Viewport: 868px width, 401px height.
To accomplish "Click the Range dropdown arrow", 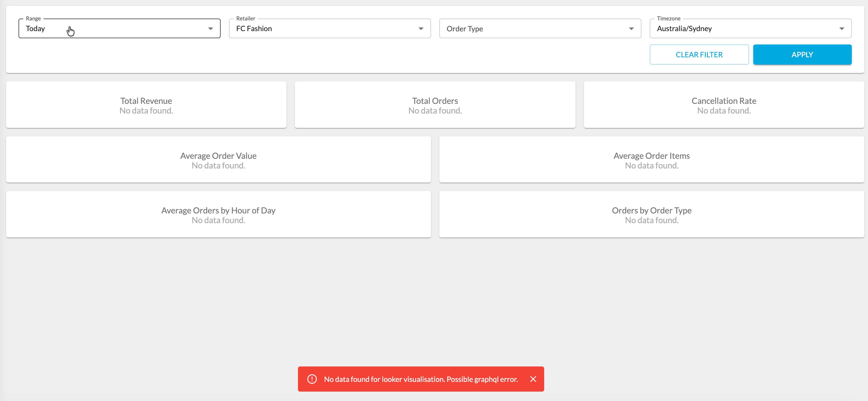I will [x=211, y=29].
